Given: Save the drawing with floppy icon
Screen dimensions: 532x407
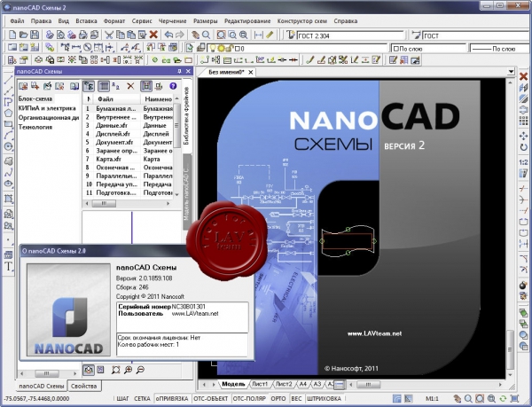Looking at the screenshot, I should click(x=35, y=35).
